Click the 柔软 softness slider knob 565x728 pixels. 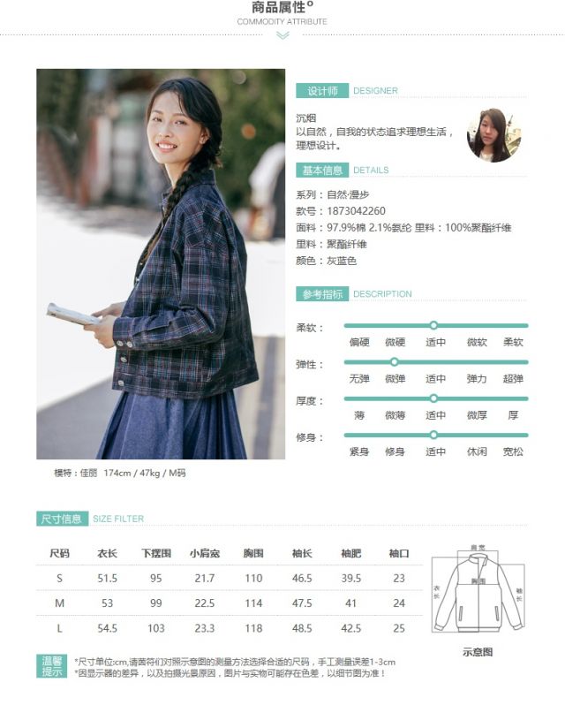pyautogui.click(x=433, y=325)
